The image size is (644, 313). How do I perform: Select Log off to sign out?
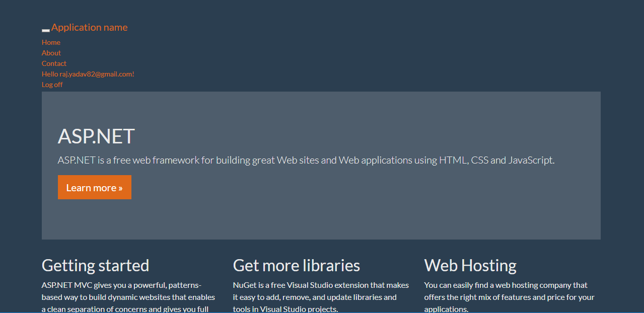(x=52, y=84)
